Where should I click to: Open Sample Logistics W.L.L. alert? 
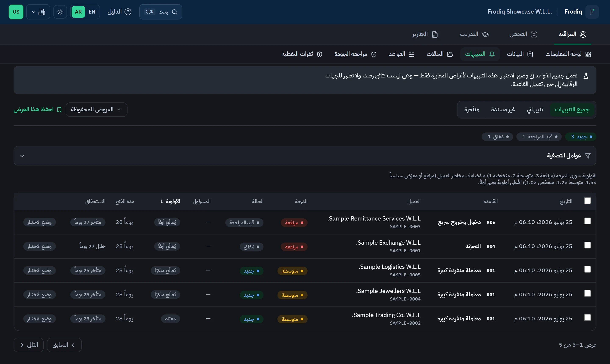(x=390, y=267)
